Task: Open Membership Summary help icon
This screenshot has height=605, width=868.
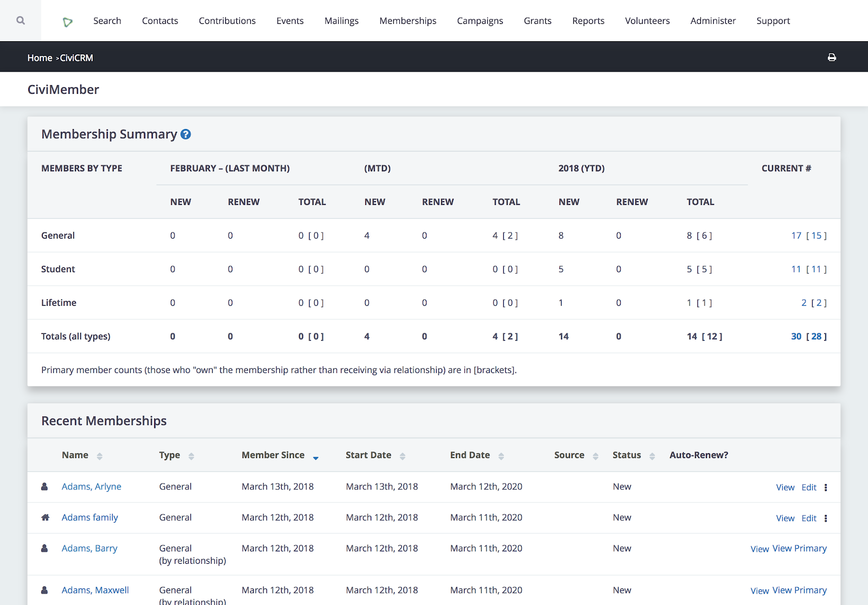Action: tap(186, 134)
